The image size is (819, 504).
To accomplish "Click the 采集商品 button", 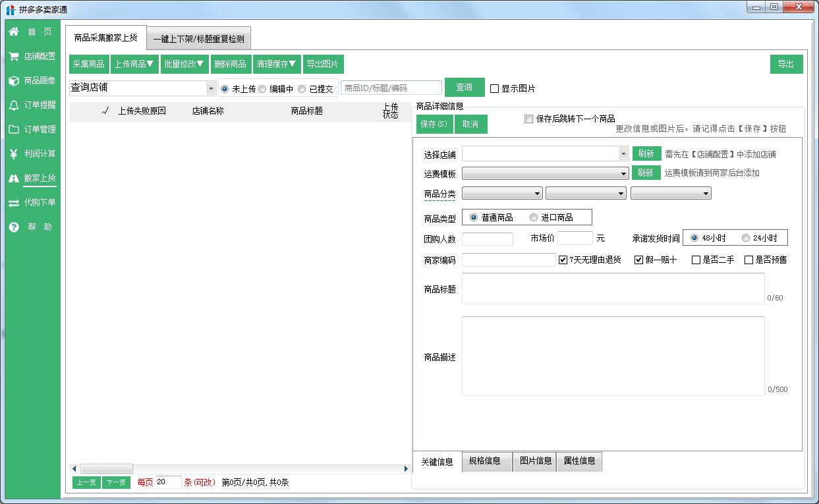I will point(89,64).
